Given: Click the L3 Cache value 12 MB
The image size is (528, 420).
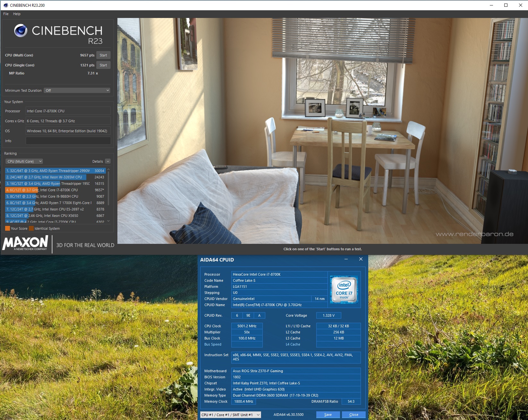Looking at the screenshot, I should point(338,338).
